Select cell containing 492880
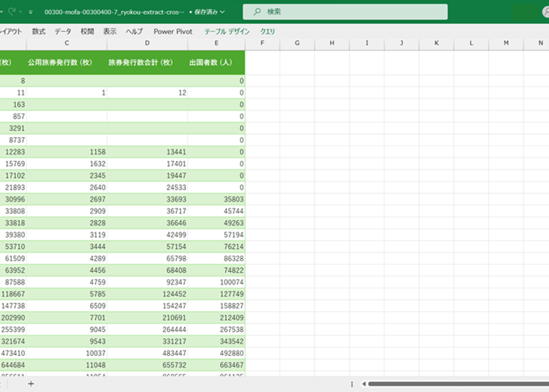549x392 pixels. pyautogui.click(x=216, y=353)
